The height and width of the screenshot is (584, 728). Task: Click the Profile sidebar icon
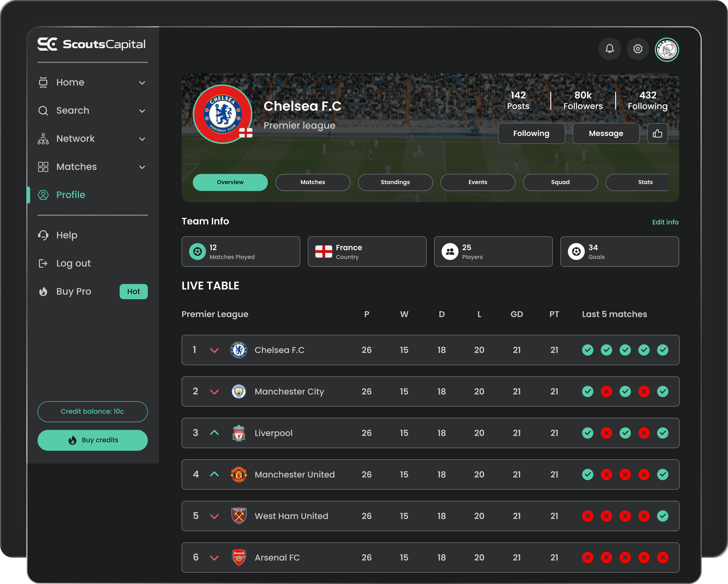pyautogui.click(x=43, y=195)
